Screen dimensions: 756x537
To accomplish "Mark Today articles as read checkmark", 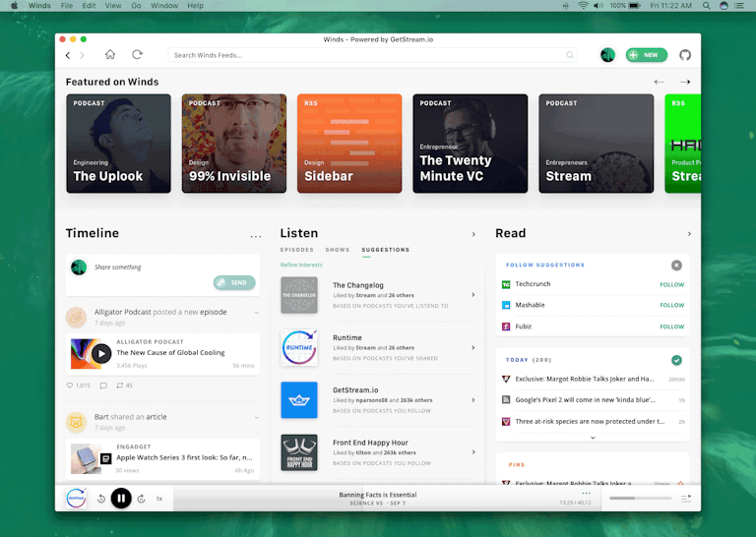I will click(x=676, y=360).
